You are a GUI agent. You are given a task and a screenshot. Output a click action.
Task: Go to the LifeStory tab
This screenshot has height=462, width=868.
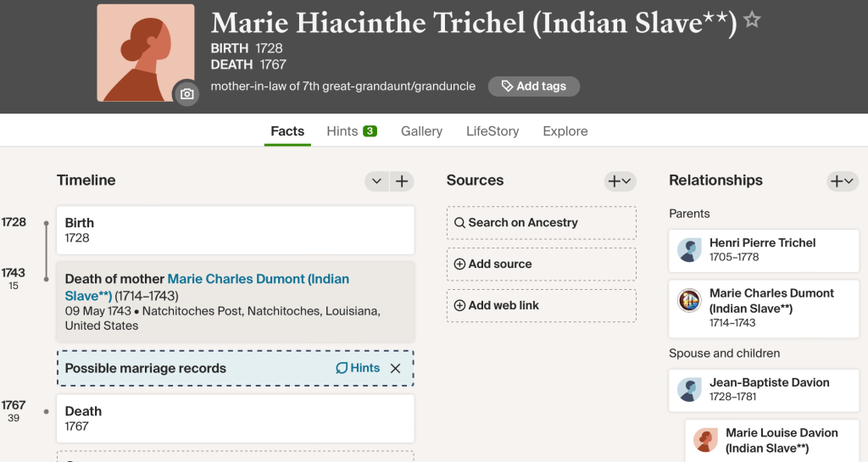[x=492, y=131]
